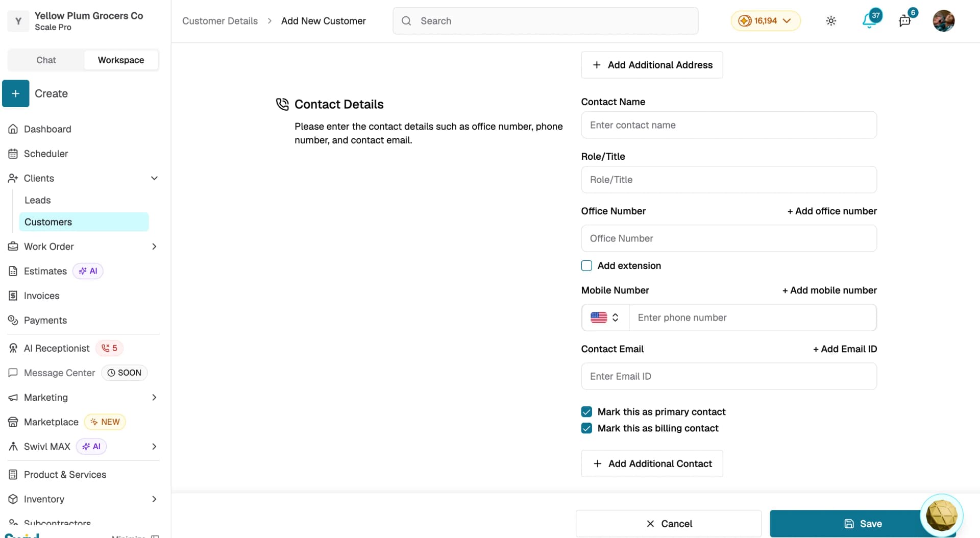The image size is (980, 538).
Task: Open Marketplace in the sidebar
Action: coord(51,422)
